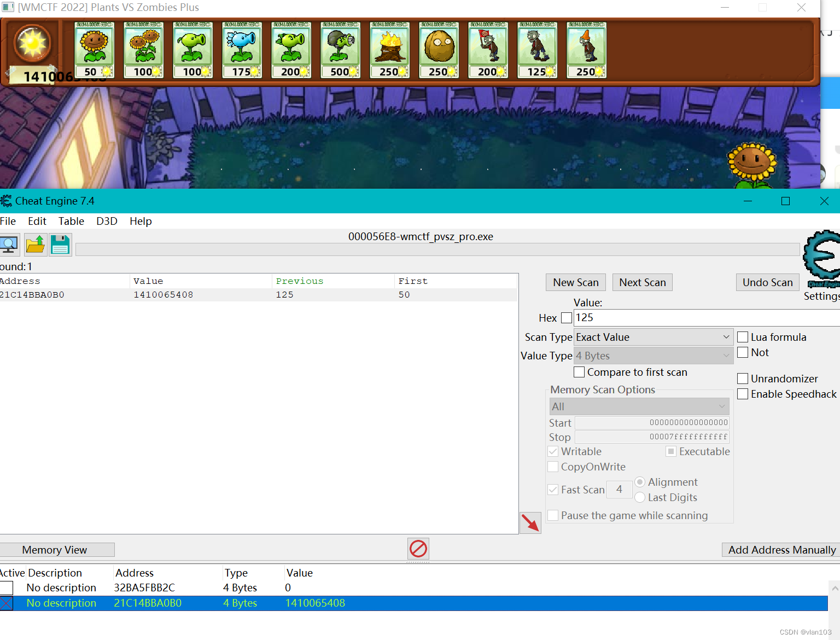Click the Cheat Engine title bar gear icon

[x=6, y=201]
